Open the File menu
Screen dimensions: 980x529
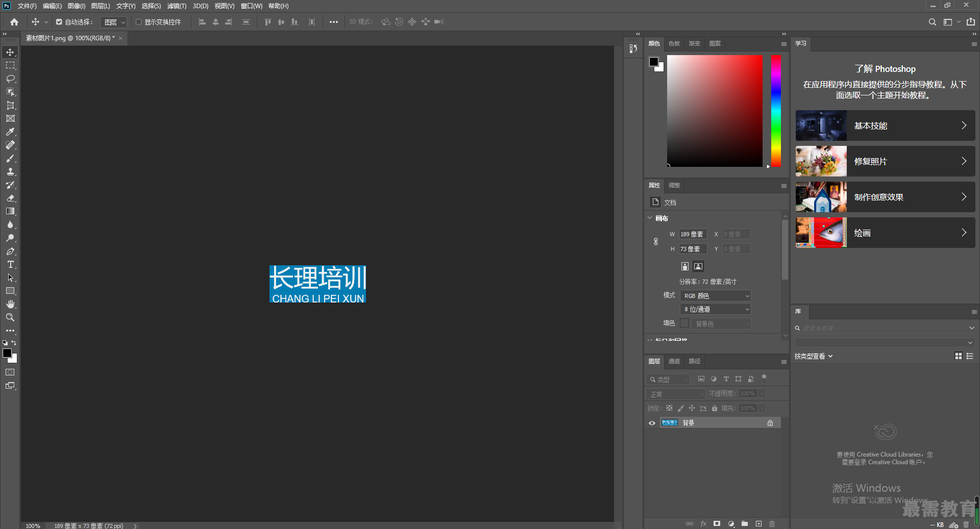pyautogui.click(x=27, y=6)
